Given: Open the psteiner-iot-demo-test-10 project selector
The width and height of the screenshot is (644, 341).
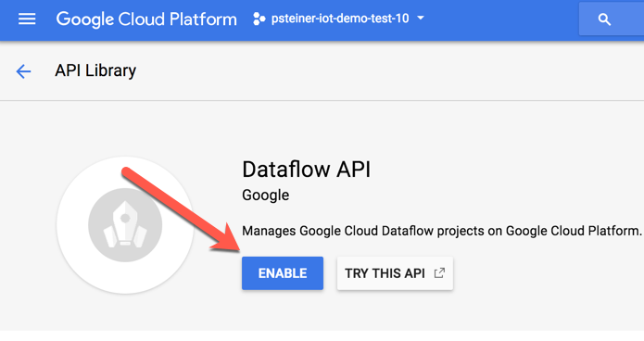Looking at the screenshot, I should (339, 19).
